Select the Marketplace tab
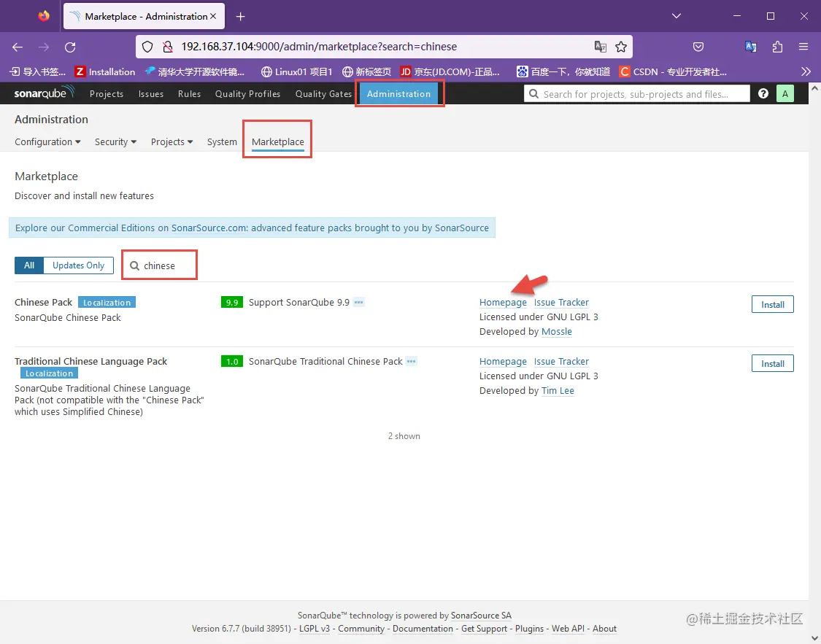This screenshot has height=644, width=821. pyautogui.click(x=277, y=141)
